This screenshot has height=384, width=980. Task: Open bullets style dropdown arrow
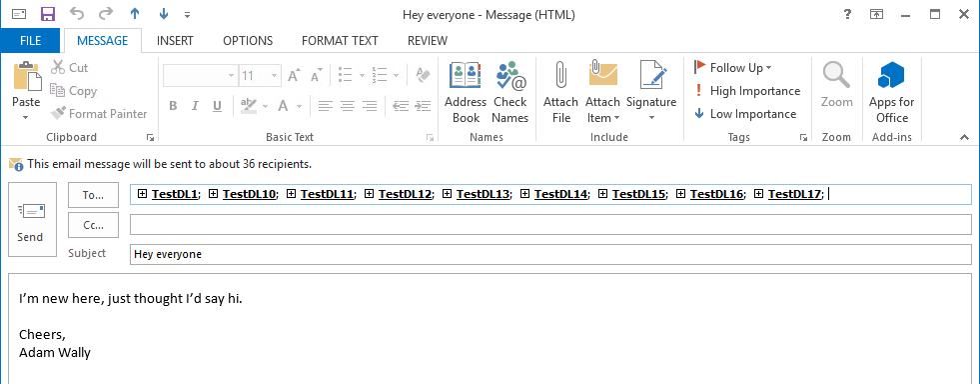pos(362,76)
